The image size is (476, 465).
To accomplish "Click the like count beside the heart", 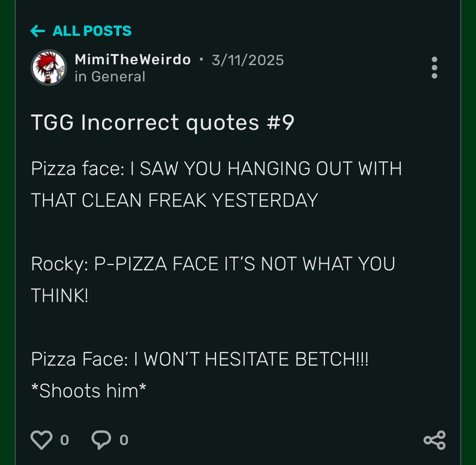I will tap(64, 440).
